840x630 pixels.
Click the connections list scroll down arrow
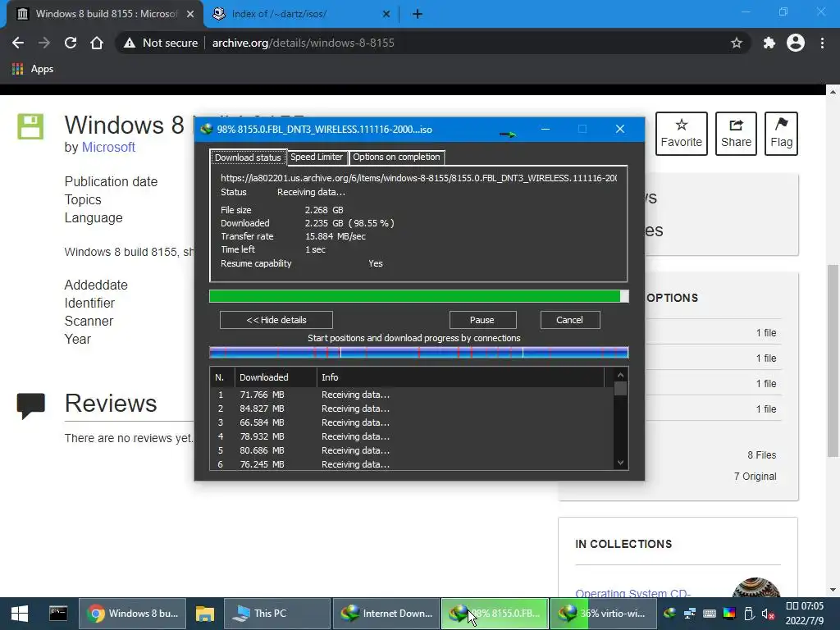620,463
